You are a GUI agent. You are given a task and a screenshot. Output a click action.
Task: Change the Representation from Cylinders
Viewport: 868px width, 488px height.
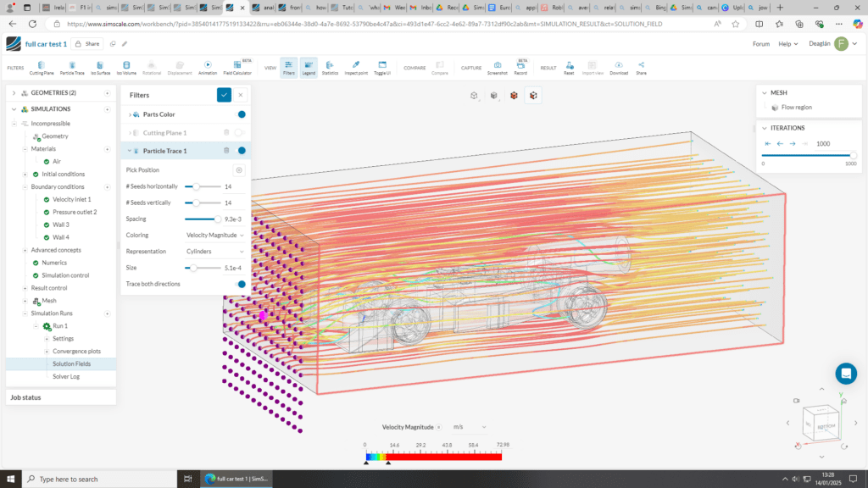(214, 252)
